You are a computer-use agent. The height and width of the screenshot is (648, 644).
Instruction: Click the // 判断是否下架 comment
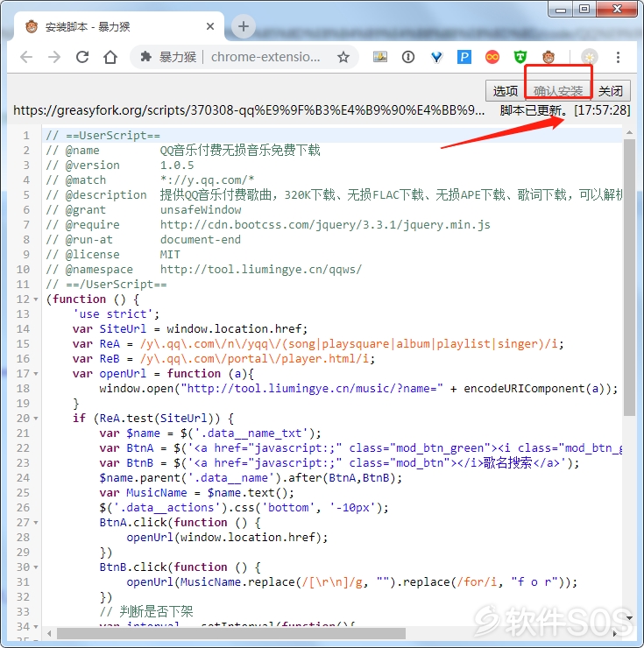[x=146, y=611]
